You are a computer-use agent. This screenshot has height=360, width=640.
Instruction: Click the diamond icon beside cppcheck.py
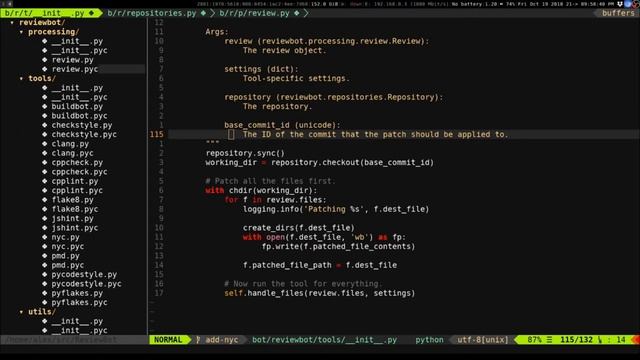coord(44,162)
